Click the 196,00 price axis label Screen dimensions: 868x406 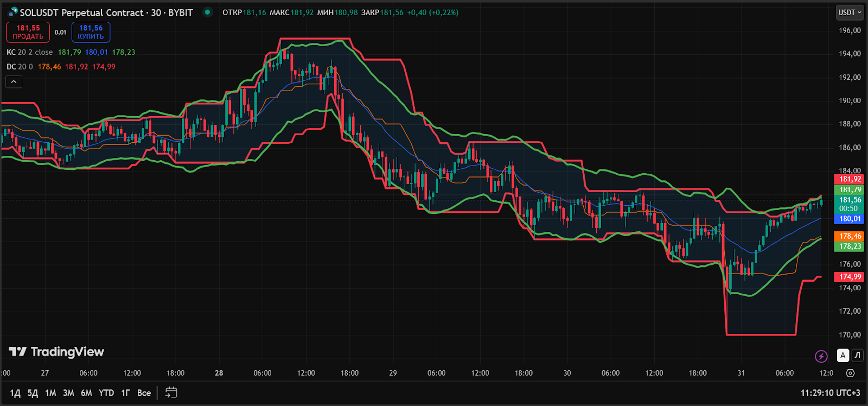850,30
